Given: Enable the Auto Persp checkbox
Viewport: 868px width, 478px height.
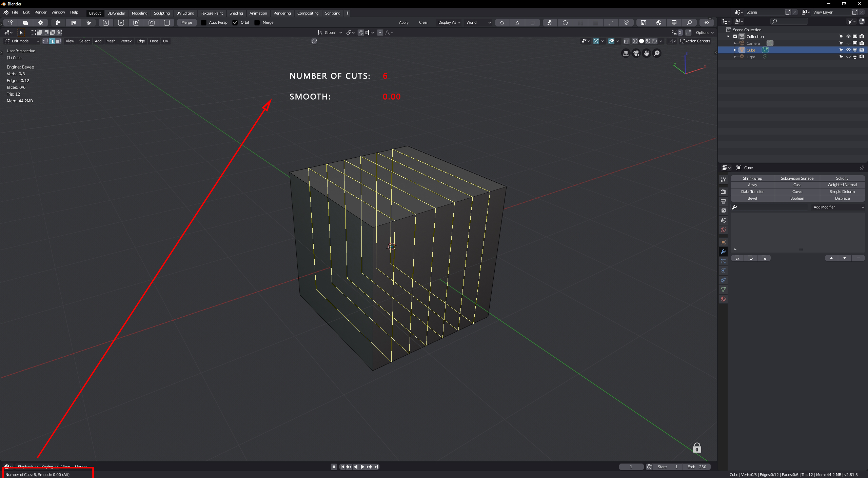Looking at the screenshot, I should pyautogui.click(x=204, y=22).
